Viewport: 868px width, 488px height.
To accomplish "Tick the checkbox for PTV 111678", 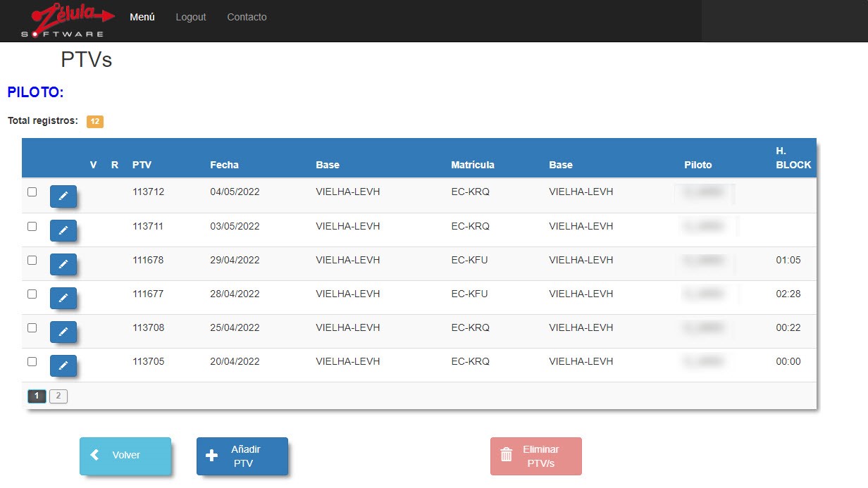I will 32,260.
